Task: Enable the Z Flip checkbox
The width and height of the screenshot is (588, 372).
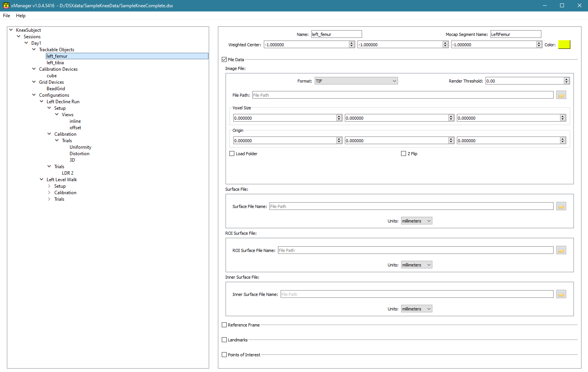Action: click(403, 154)
